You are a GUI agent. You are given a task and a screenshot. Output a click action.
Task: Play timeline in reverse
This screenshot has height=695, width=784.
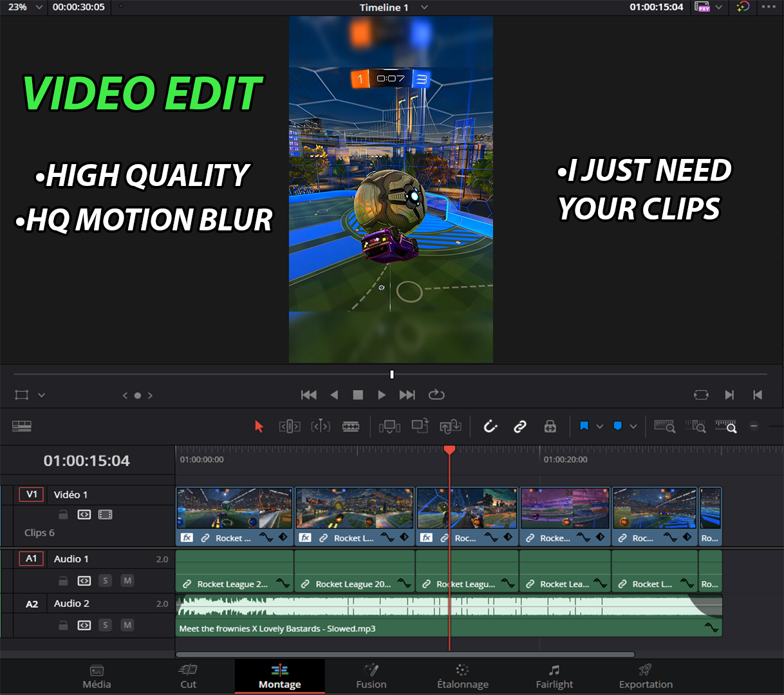pos(334,394)
